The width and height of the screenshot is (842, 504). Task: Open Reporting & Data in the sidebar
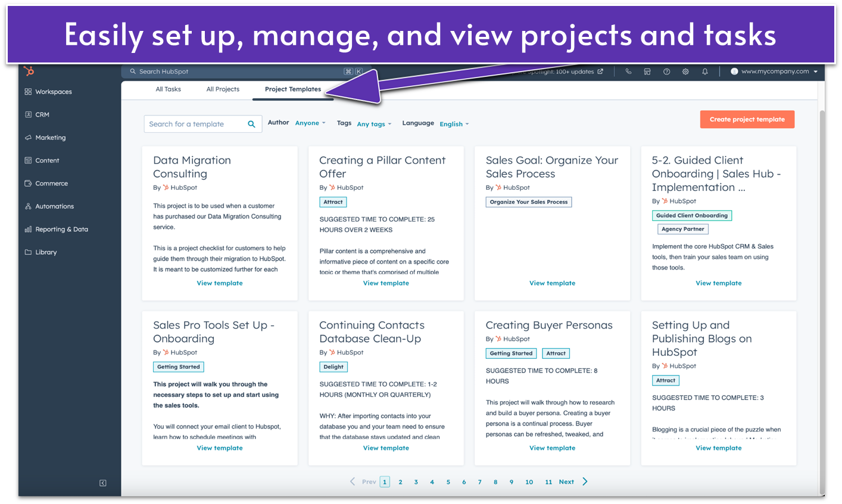tap(56, 229)
